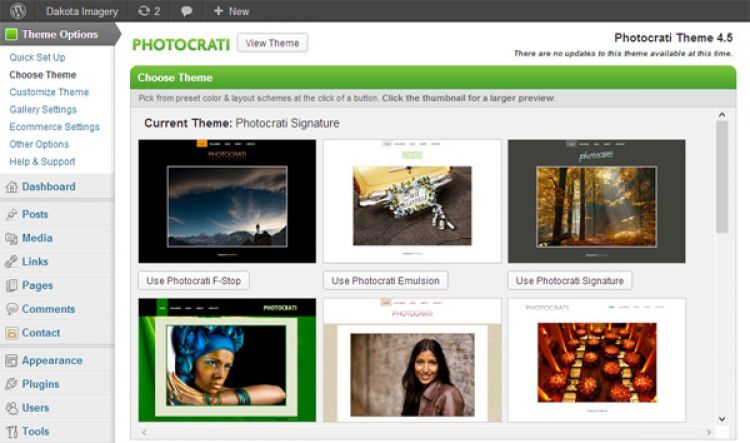Preview the Signature theme thumbnail with forest
Image resolution: width=750 pixels, height=443 pixels.
click(x=596, y=201)
